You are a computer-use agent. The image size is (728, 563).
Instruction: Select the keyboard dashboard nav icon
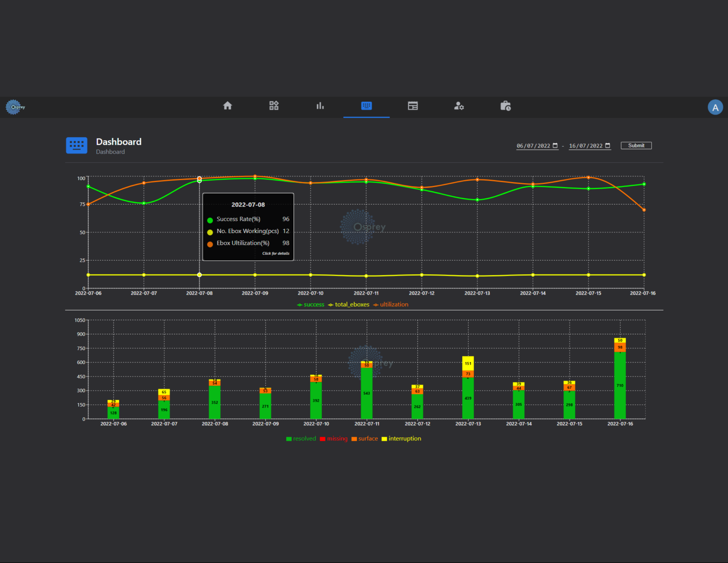[366, 106]
